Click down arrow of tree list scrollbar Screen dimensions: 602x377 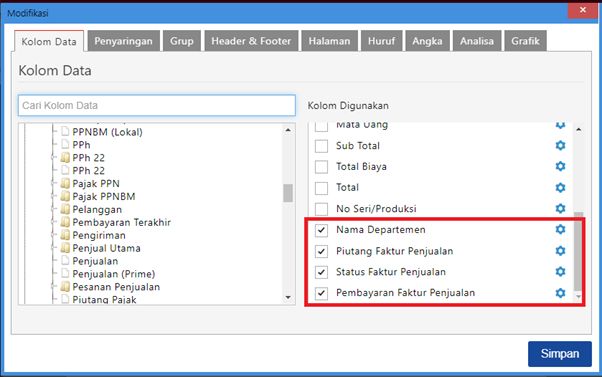click(x=288, y=298)
